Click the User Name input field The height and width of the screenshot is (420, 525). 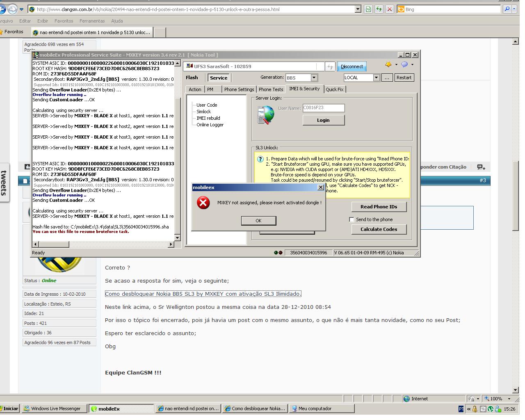point(323,108)
